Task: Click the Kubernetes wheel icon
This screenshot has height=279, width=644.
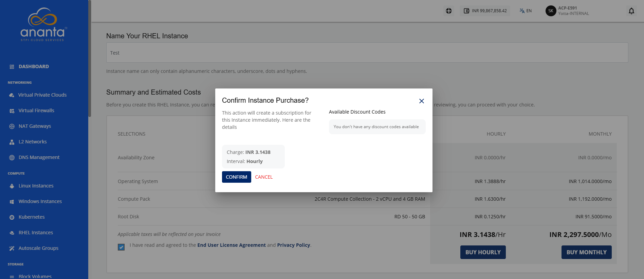Action: 12,217
